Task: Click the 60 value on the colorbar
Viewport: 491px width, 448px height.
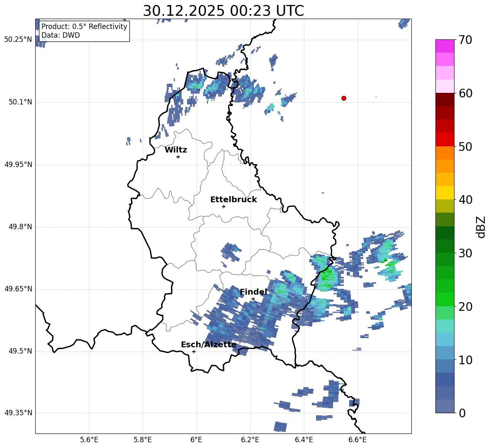Action: click(x=465, y=93)
